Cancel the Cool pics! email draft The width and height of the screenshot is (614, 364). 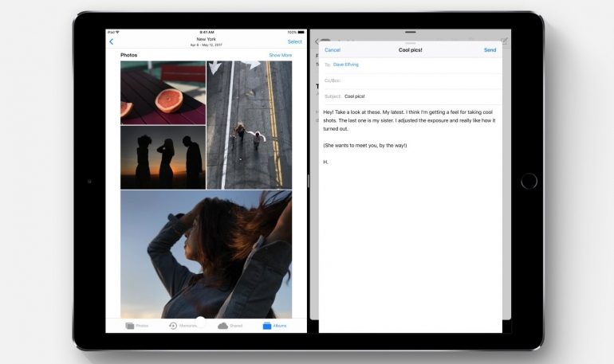pyautogui.click(x=333, y=50)
